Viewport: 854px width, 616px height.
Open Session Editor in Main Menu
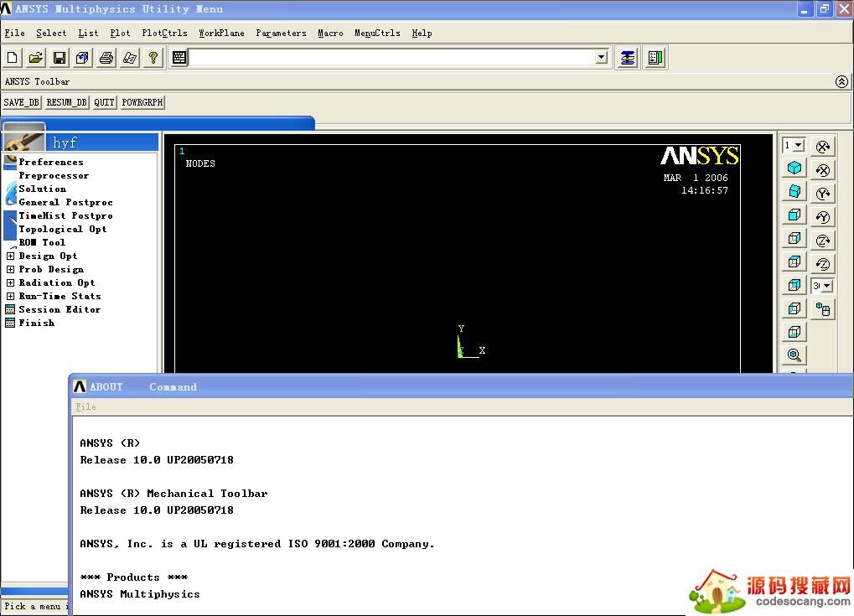(60, 309)
